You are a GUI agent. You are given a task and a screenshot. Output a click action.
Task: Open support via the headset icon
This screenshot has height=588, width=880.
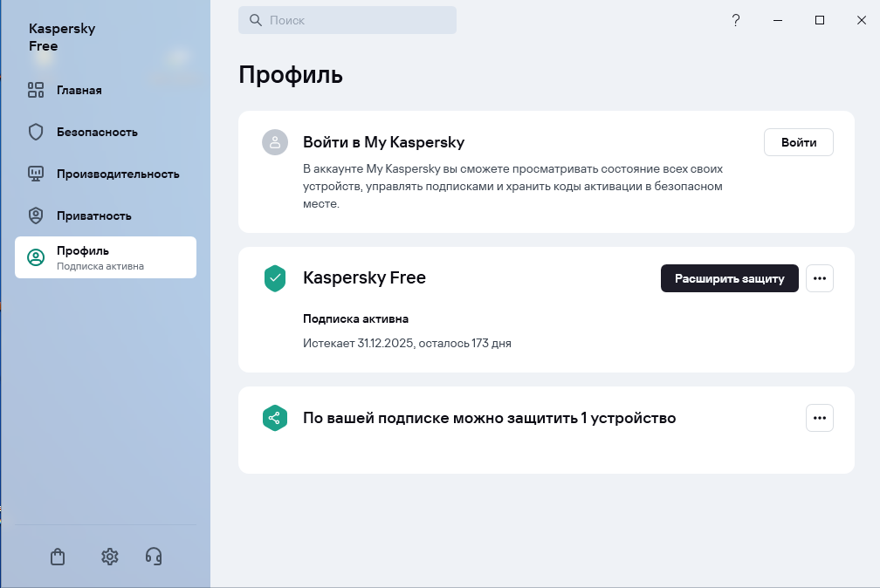click(x=154, y=557)
